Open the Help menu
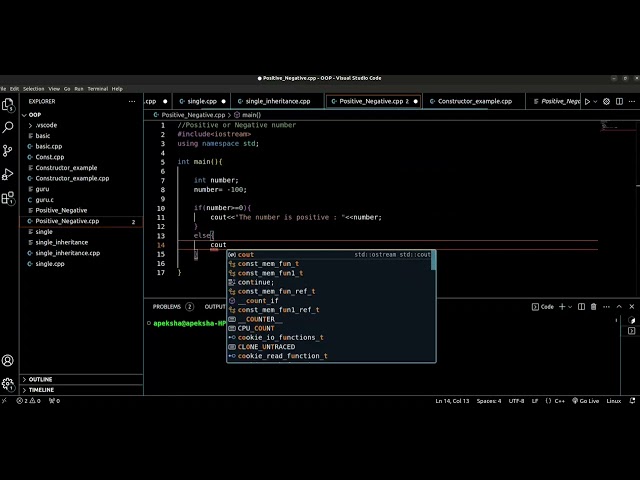The height and width of the screenshot is (480, 640). point(117,89)
